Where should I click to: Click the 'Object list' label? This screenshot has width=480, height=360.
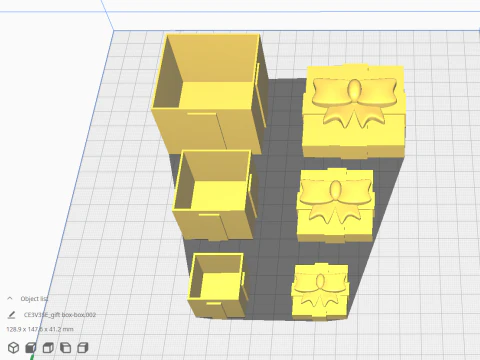(34, 299)
